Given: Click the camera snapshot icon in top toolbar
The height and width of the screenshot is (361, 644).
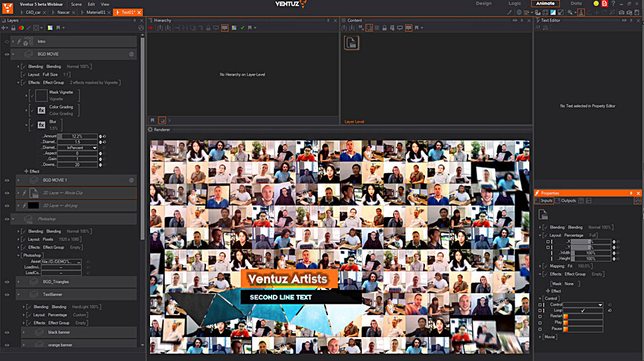Looking at the screenshot, I should click(x=621, y=13).
